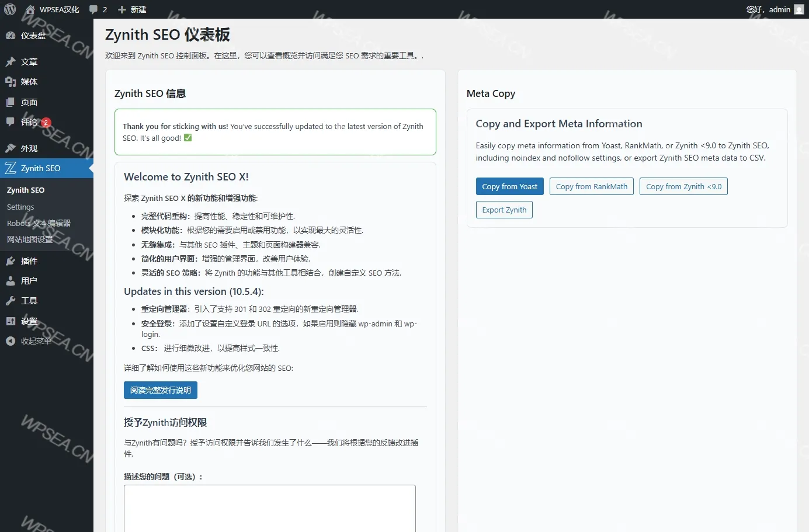Click the 模块化功能 bullet item
Viewport: 809px width, 532px height.
[x=252, y=230]
